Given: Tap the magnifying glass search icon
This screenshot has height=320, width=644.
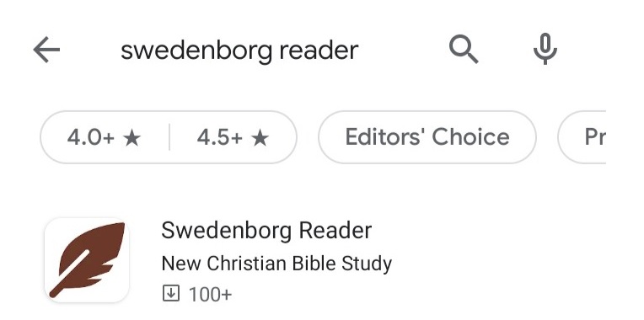Looking at the screenshot, I should click(464, 49).
